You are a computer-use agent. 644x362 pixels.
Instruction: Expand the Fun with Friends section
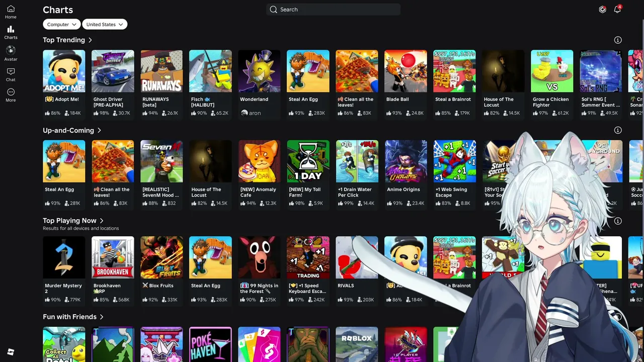73,317
